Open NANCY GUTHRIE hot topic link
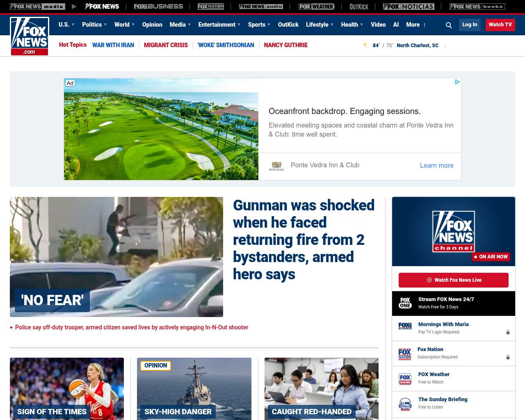The width and height of the screenshot is (525, 420). pos(286,45)
